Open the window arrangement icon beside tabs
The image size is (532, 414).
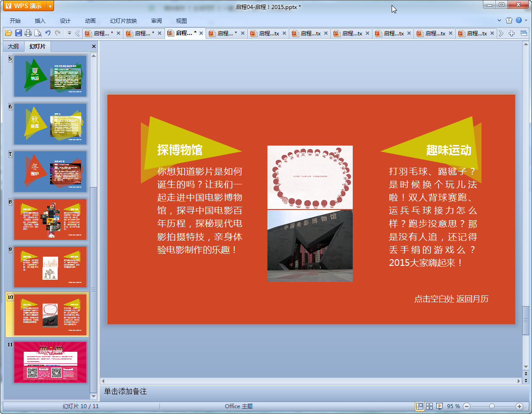524,33
